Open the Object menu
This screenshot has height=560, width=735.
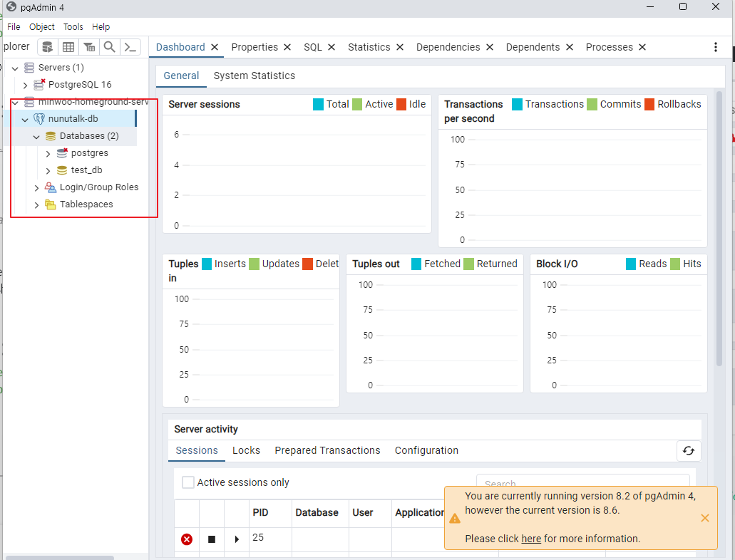tap(42, 26)
